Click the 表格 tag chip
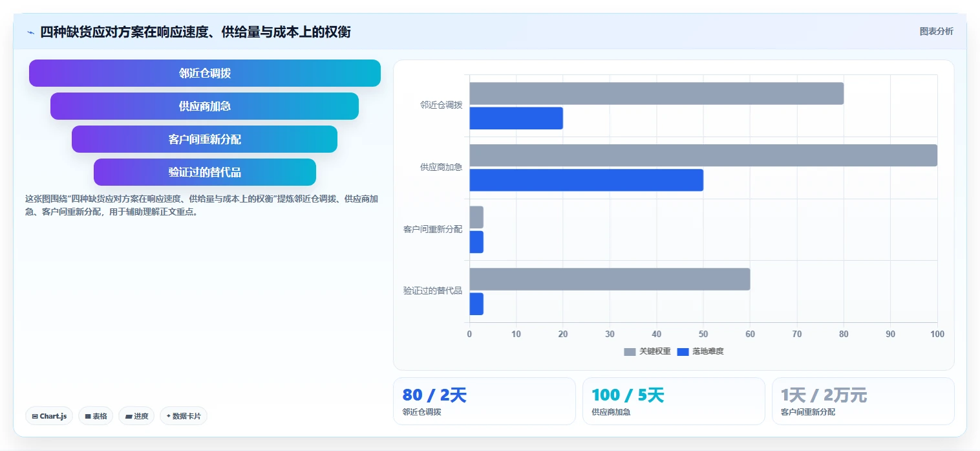This screenshot has height=451, width=980. [x=96, y=416]
